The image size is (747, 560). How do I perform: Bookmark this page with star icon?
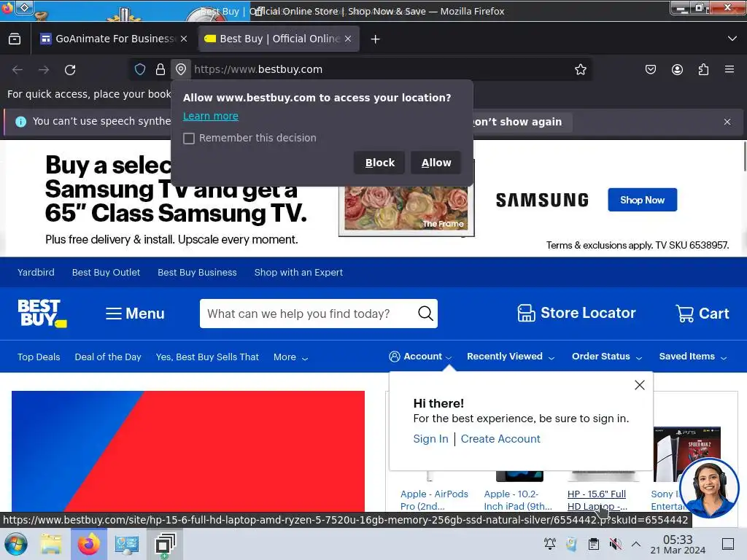click(x=580, y=69)
